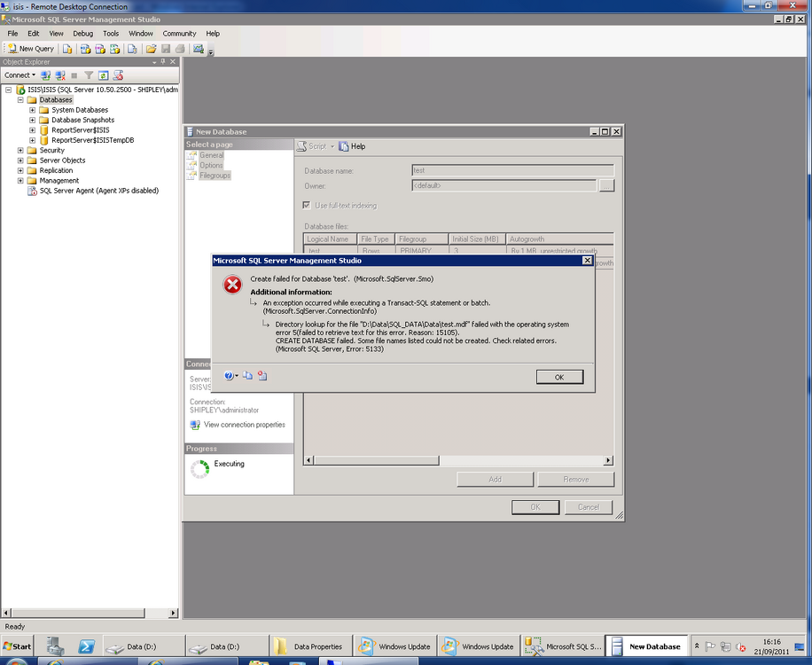
Task: Select the Options page in New Database
Action: 211,165
